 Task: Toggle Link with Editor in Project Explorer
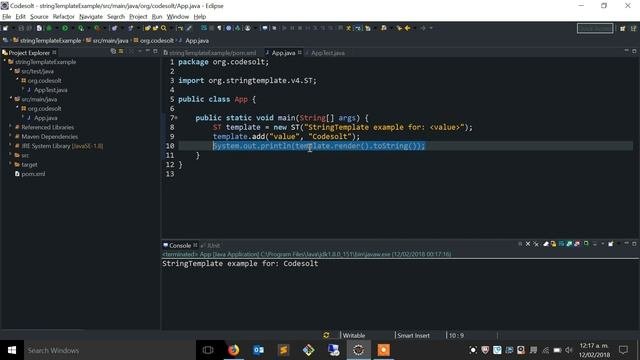pyautogui.click(x=121, y=51)
